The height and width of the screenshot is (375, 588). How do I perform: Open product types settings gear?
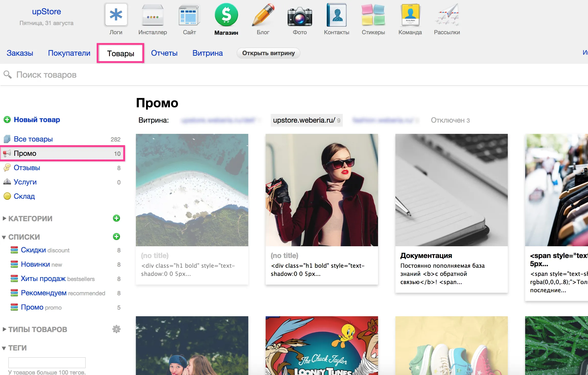[x=116, y=329]
